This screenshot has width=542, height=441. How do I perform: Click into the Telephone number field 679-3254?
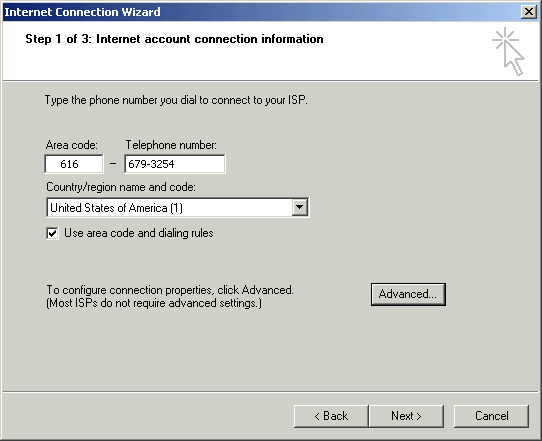click(175, 164)
